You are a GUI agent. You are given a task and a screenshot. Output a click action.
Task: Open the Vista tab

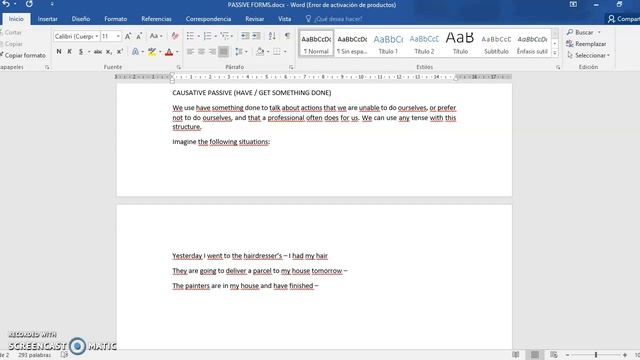[x=284, y=19]
